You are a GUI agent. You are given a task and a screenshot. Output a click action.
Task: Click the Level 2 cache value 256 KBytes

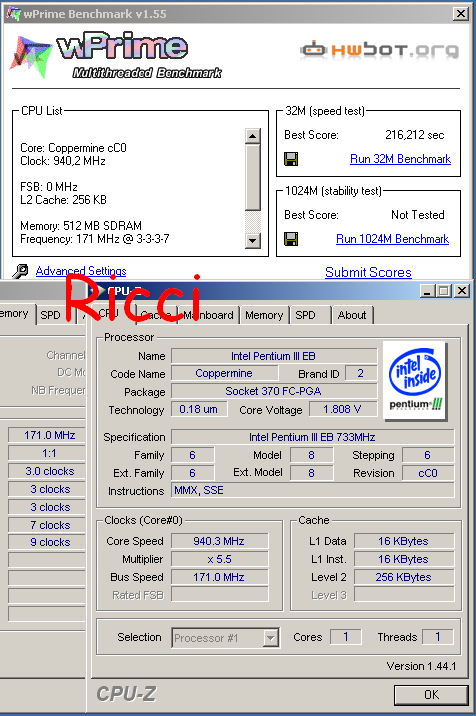tap(404, 577)
